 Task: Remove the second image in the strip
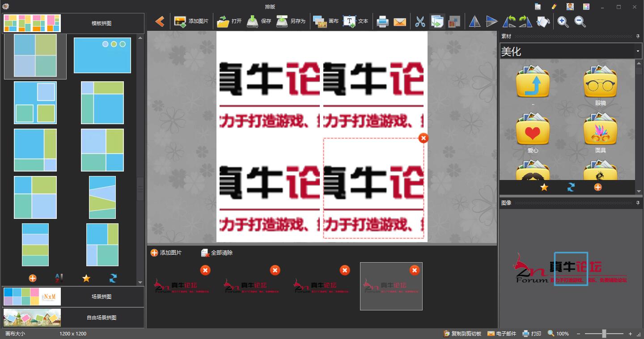(x=275, y=270)
